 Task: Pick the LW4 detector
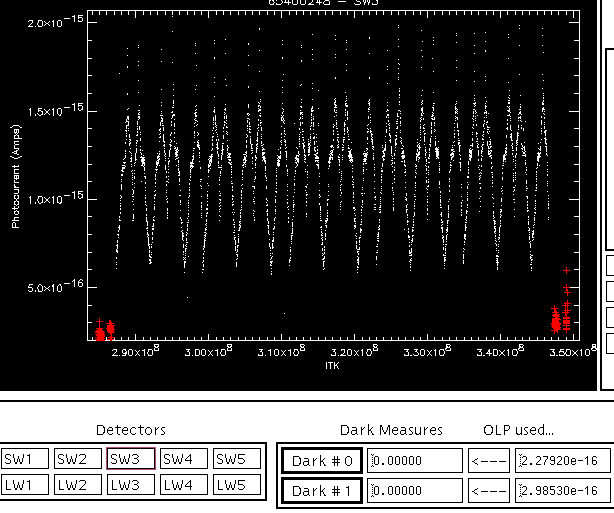[184, 485]
